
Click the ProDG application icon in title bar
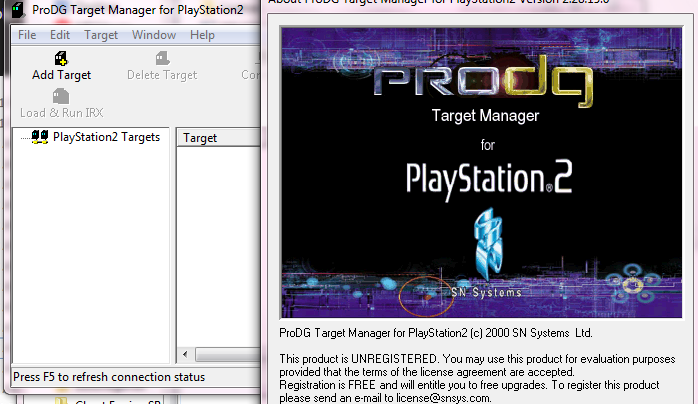pyautogui.click(x=18, y=10)
